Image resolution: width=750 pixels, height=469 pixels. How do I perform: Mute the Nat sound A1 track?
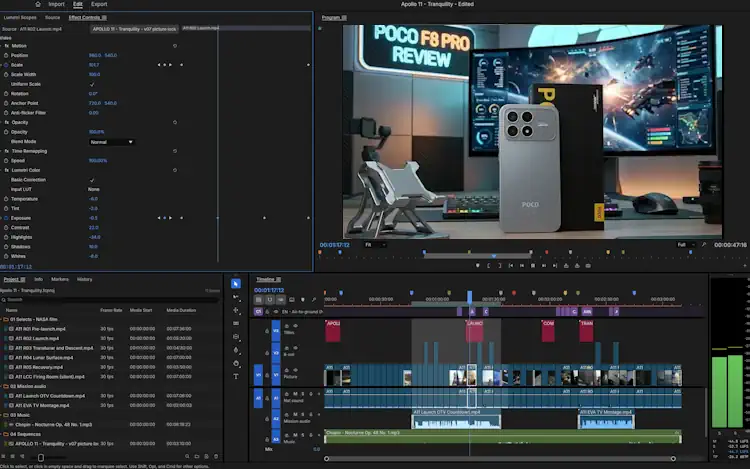295,394
